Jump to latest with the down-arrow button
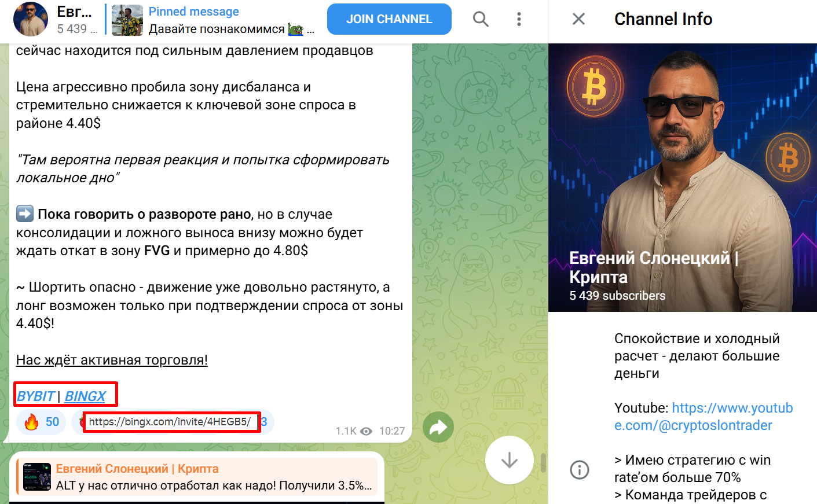The width and height of the screenshot is (817, 504). 510,460
